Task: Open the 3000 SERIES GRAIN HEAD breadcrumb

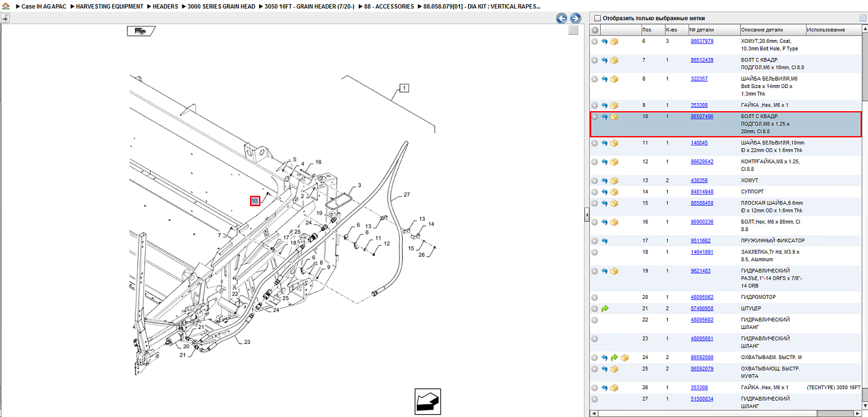Action: click(221, 6)
